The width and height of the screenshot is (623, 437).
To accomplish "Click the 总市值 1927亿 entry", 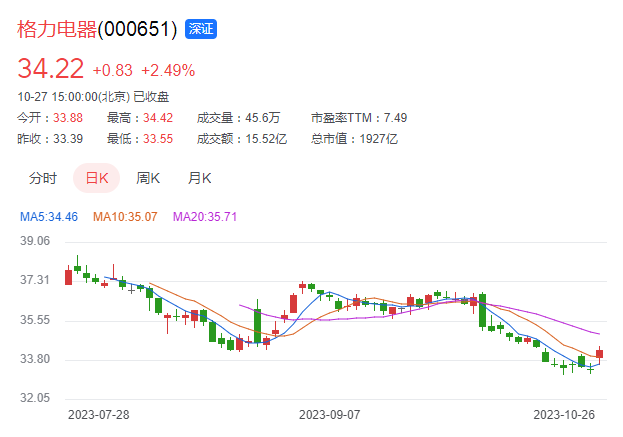I will pos(354,139).
